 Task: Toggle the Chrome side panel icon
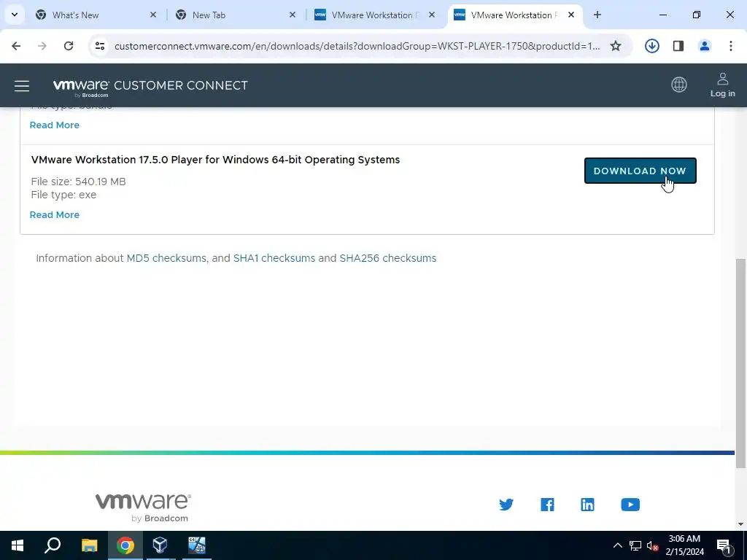click(678, 46)
